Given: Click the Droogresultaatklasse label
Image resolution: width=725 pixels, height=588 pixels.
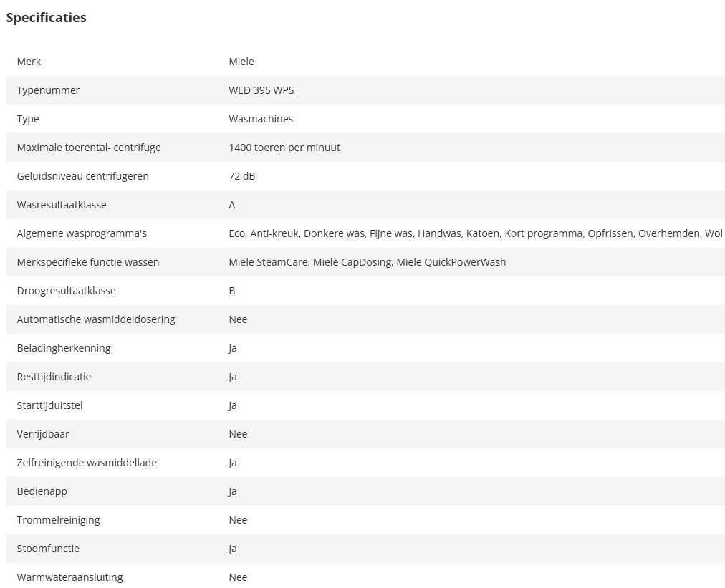Looking at the screenshot, I should tap(66, 291).
